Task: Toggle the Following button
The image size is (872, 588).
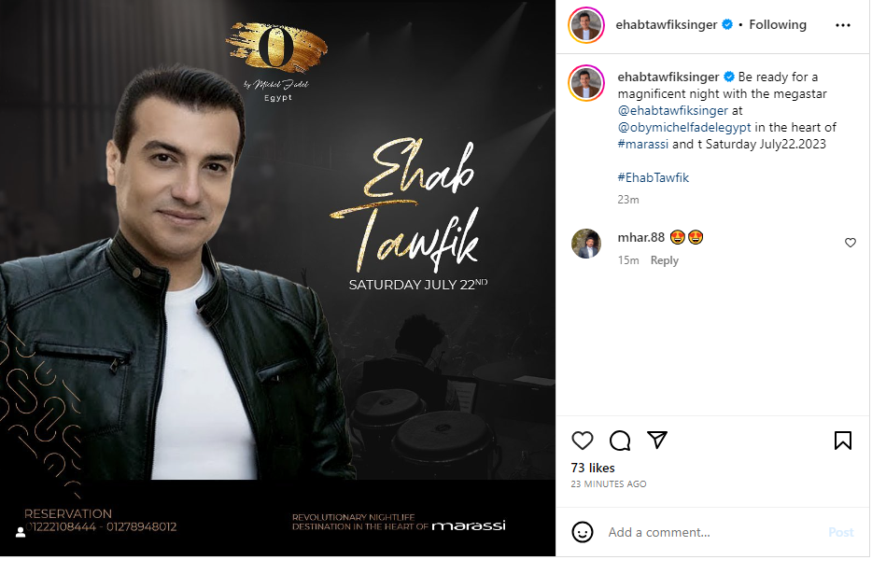Action: tap(778, 24)
